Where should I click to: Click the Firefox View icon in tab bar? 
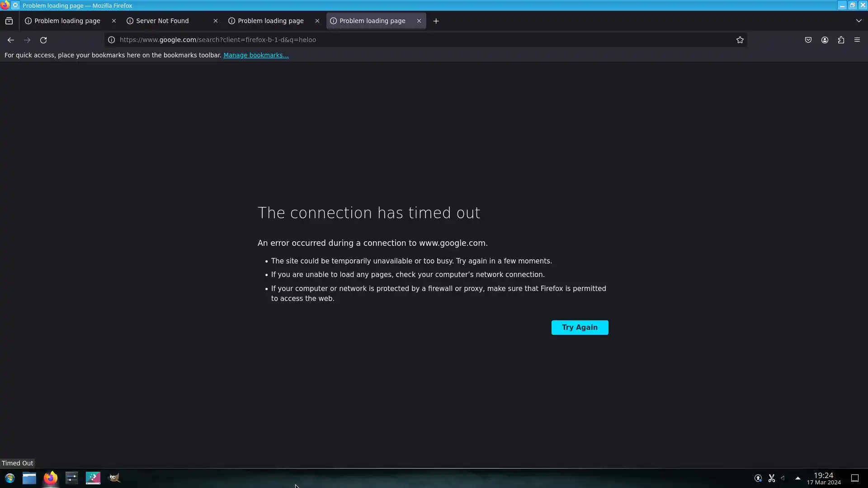[x=9, y=21]
